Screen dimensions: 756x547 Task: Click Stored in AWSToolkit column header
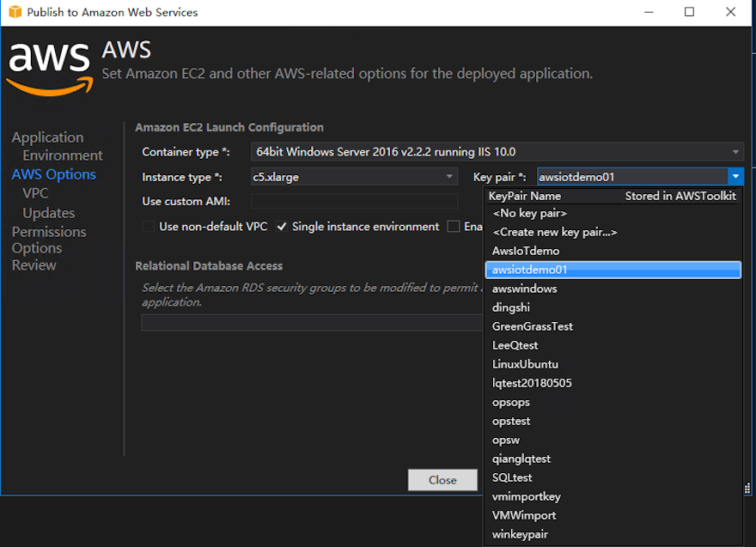point(680,196)
